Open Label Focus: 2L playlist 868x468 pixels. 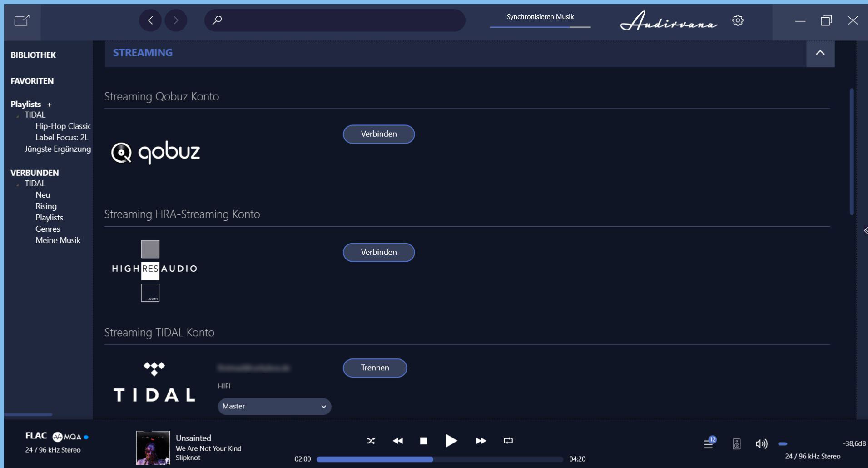(x=62, y=137)
